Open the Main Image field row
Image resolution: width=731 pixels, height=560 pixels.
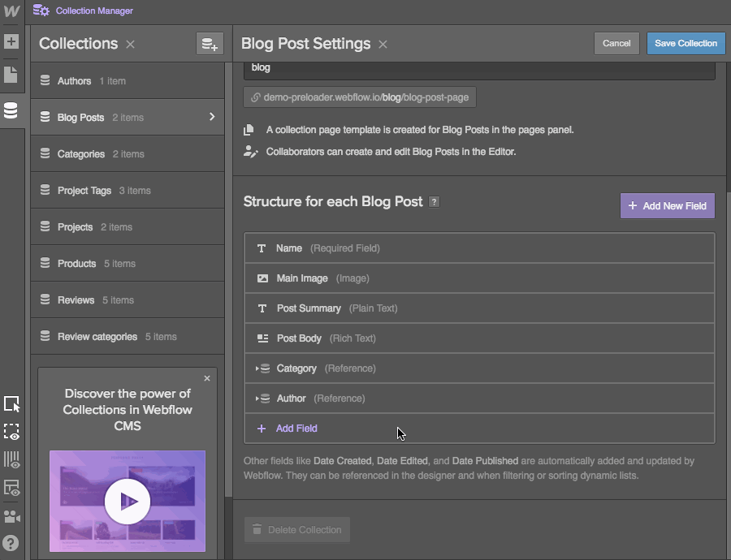[x=479, y=278]
